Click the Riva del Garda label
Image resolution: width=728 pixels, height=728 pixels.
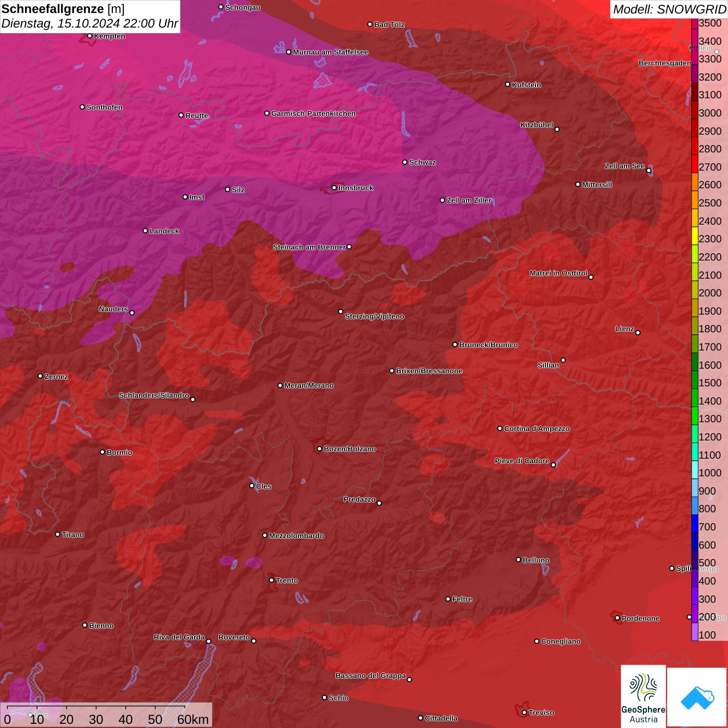[179, 637]
